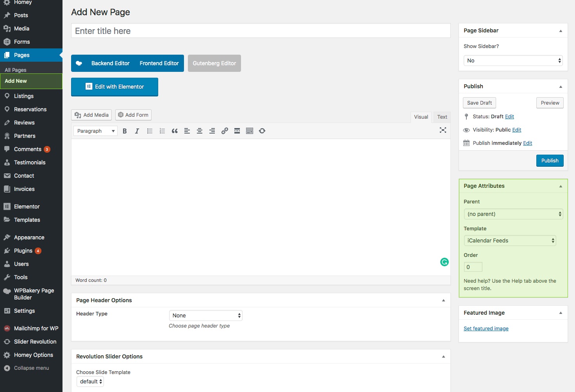This screenshot has width=575, height=392.
Task: Collapse the Page Sidebar panel
Action: [x=561, y=31]
